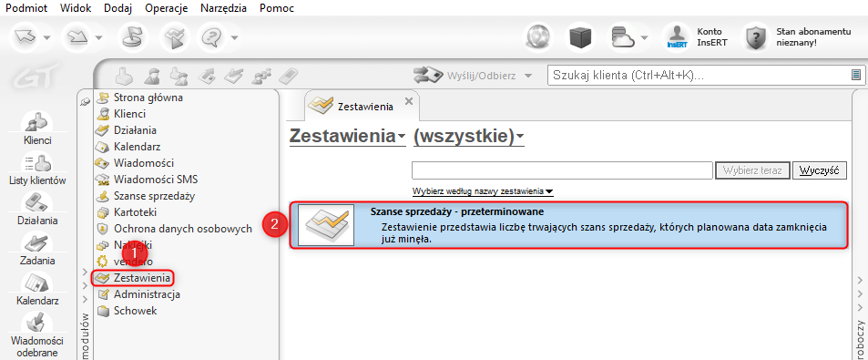Click the globe internet icon
This screenshot has width=868, height=360.
[538, 37]
